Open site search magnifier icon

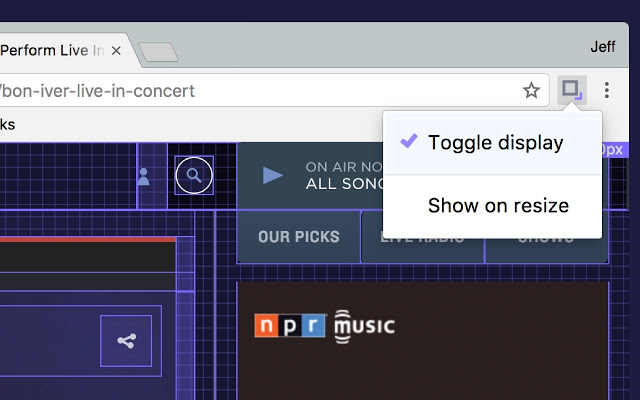(x=194, y=175)
